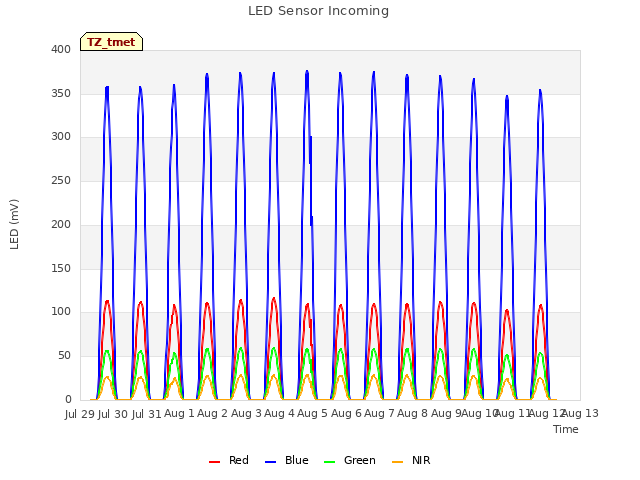Click the x-axis label Time
Viewport: 640px width, 480px height.
566,429
